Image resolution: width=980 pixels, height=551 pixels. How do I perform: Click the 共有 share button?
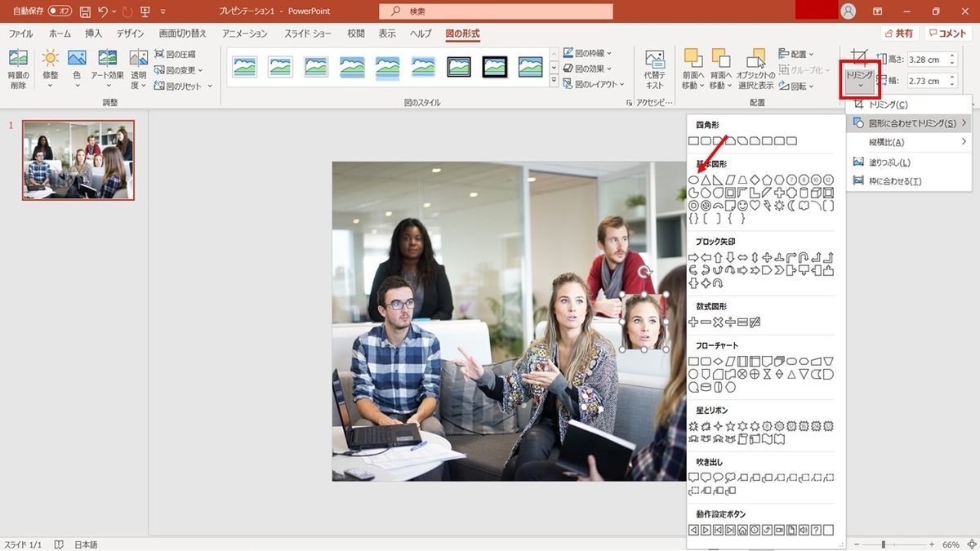coord(898,33)
